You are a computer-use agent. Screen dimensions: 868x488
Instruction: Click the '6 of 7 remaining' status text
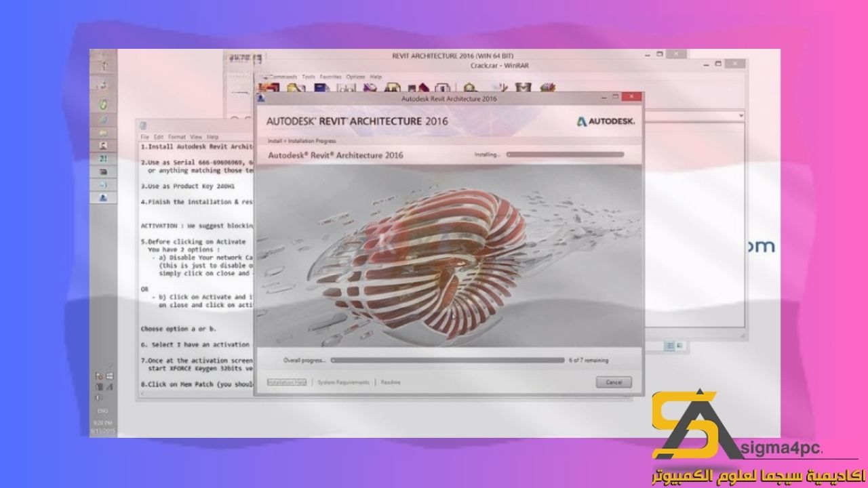(588, 361)
